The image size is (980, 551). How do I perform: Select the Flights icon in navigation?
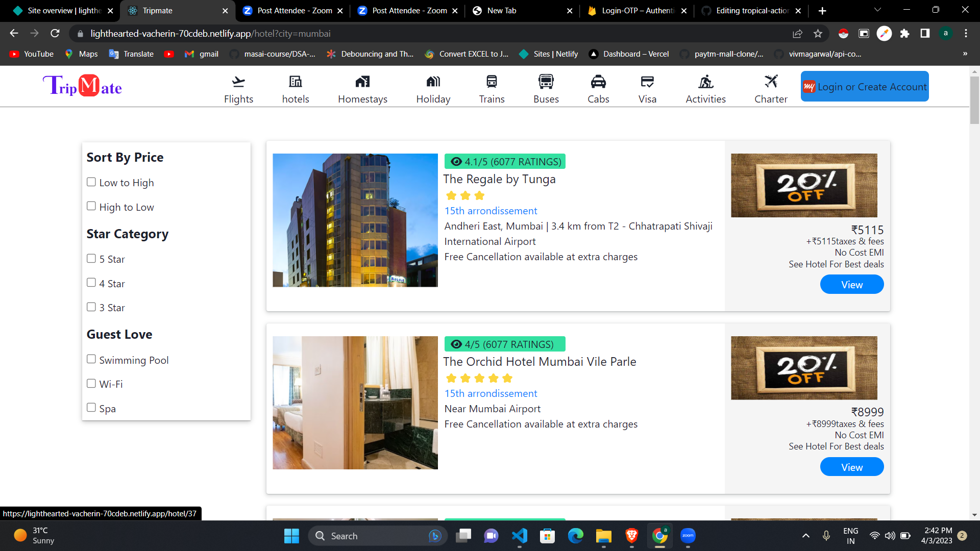tap(238, 81)
